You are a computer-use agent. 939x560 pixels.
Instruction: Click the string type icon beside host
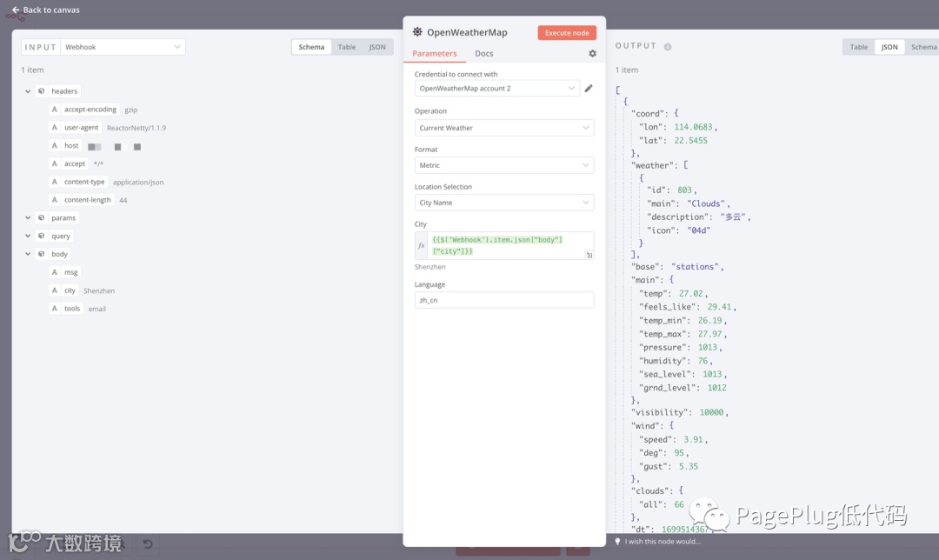pyautogui.click(x=55, y=145)
